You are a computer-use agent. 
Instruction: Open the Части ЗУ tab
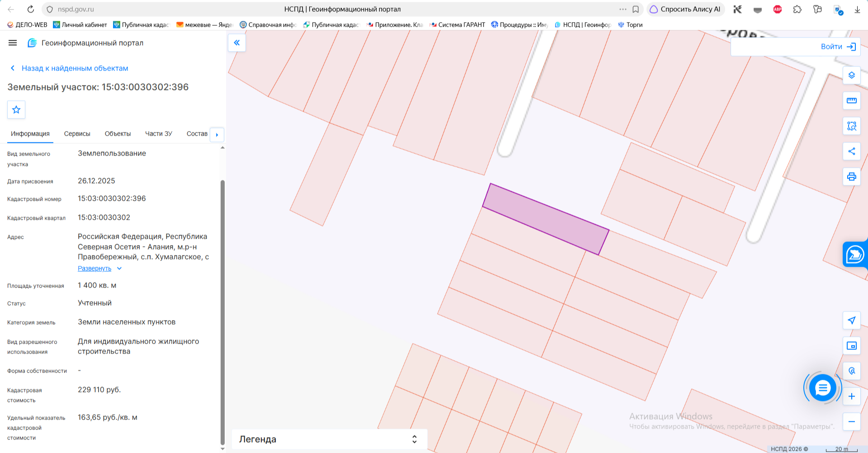(x=159, y=134)
